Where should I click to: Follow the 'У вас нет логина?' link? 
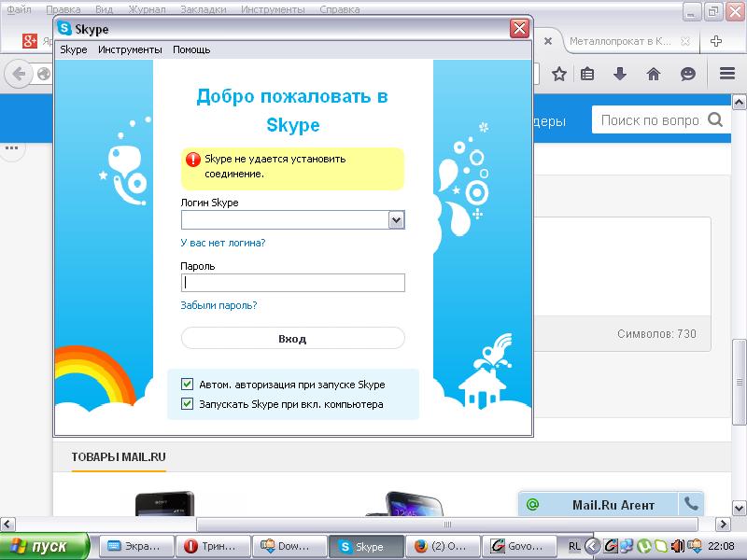coord(223,243)
